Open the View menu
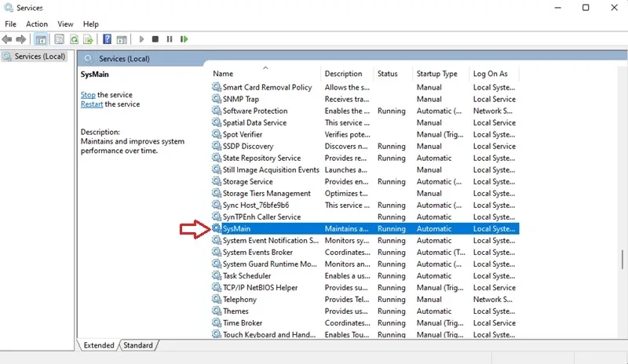Viewport: 628px width, 364px height. pyautogui.click(x=65, y=24)
